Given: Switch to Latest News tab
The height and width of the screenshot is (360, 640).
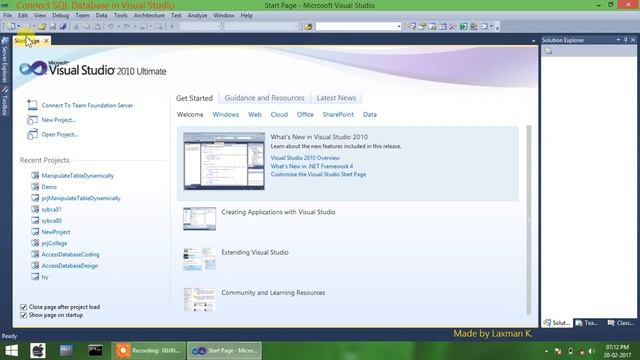Looking at the screenshot, I should [336, 98].
